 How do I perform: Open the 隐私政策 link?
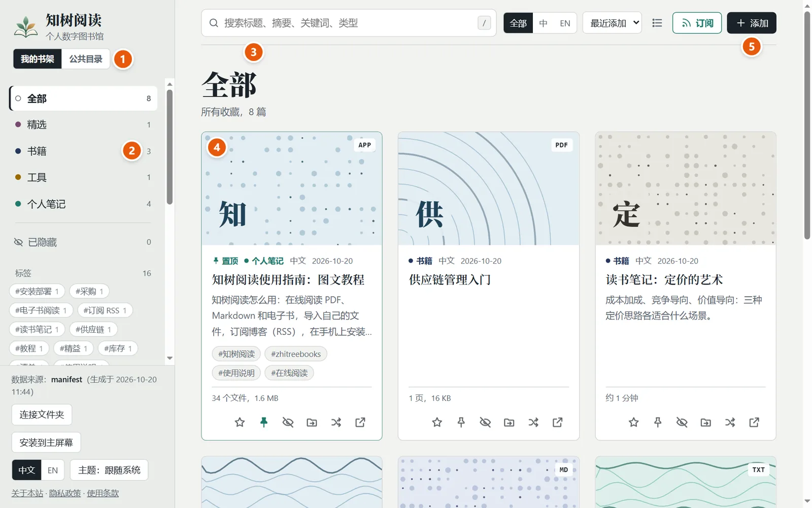(65, 493)
